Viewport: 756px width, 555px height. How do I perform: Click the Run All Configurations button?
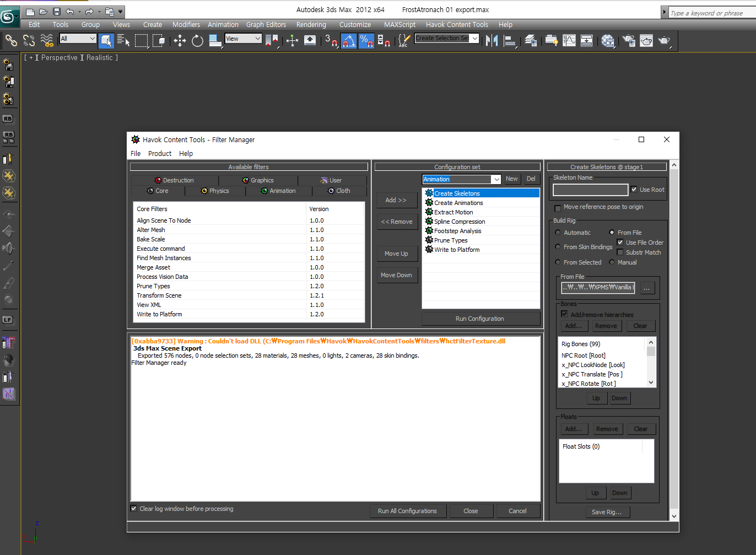[407, 511]
